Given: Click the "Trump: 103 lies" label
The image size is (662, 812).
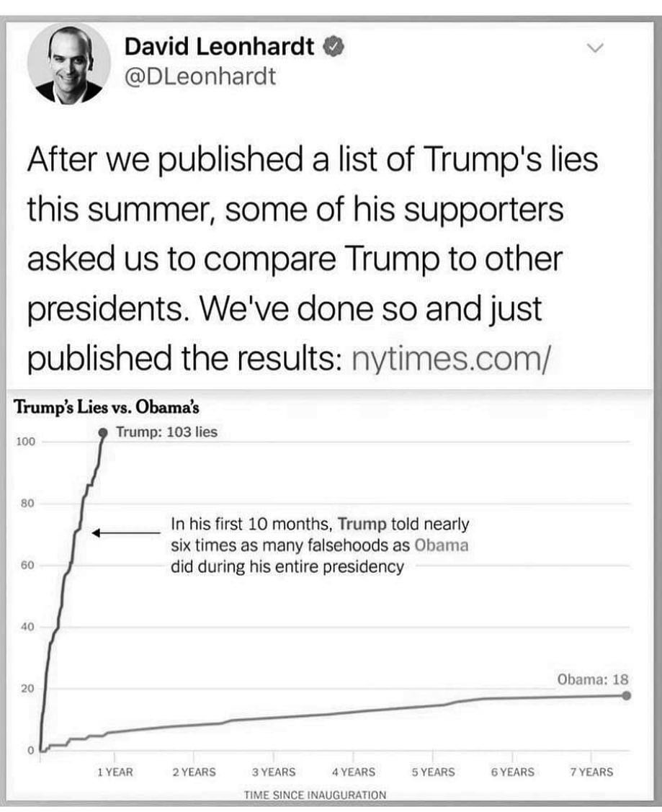Looking at the screenshot, I should (x=166, y=433).
